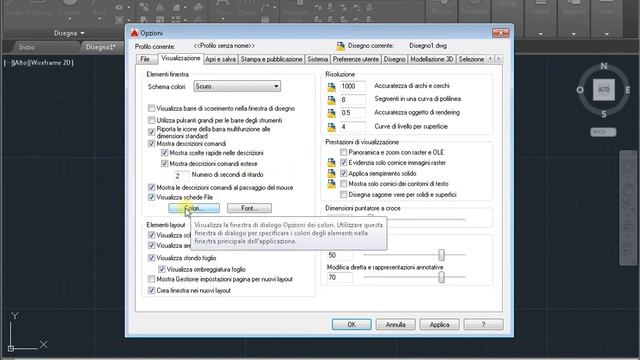
Task: Click the Segmenti in una curva di polilinea field
Action: click(353, 100)
